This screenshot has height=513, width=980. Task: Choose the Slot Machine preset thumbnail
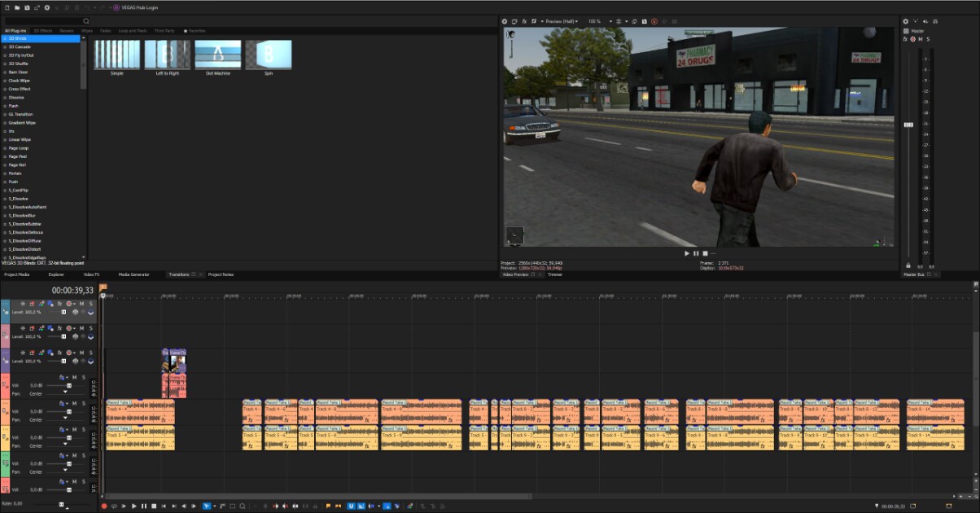click(x=217, y=55)
